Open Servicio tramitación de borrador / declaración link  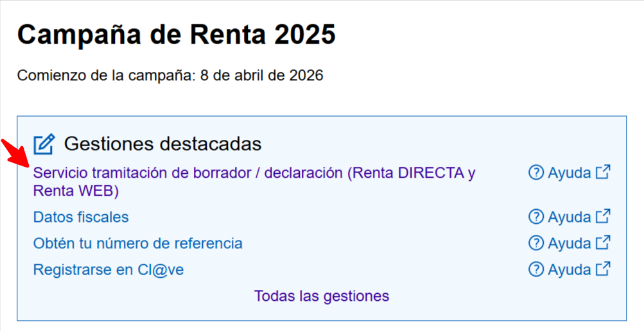[x=254, y=173]
